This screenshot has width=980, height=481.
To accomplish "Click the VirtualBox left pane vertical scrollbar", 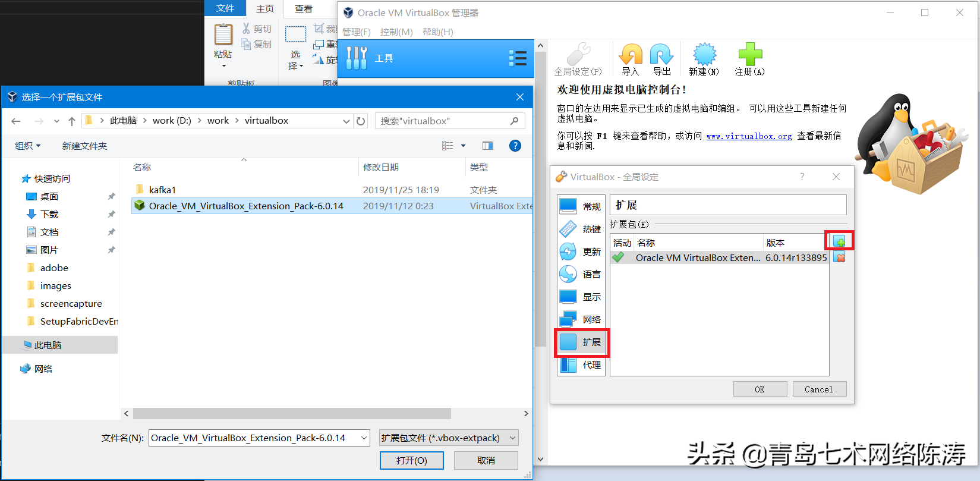I will click(540, 199).
